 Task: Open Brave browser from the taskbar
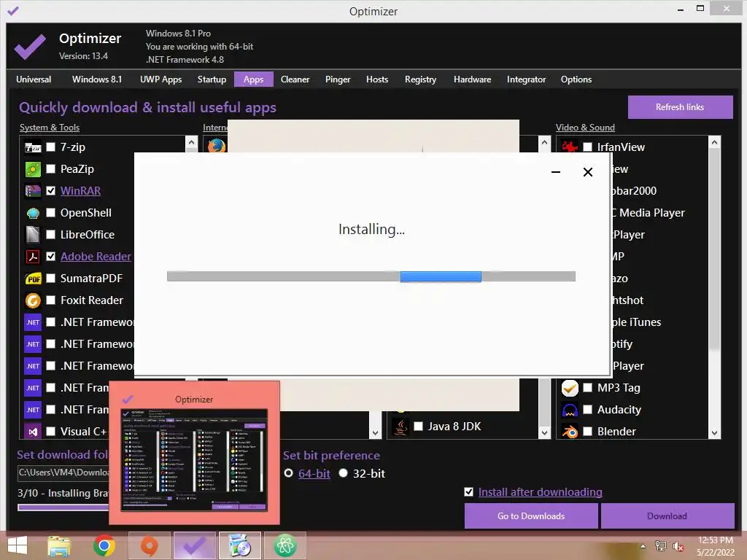coord(149,545)
